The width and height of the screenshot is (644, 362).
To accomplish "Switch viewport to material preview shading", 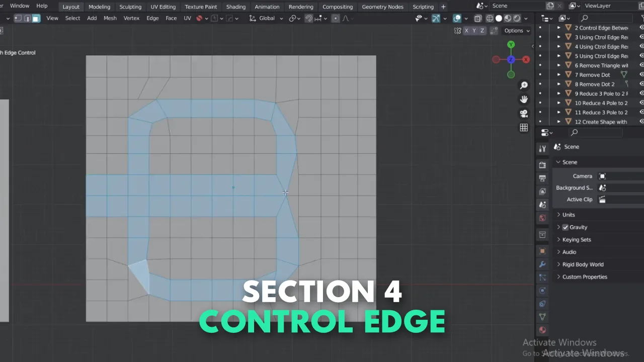I will tap(507, 18).
